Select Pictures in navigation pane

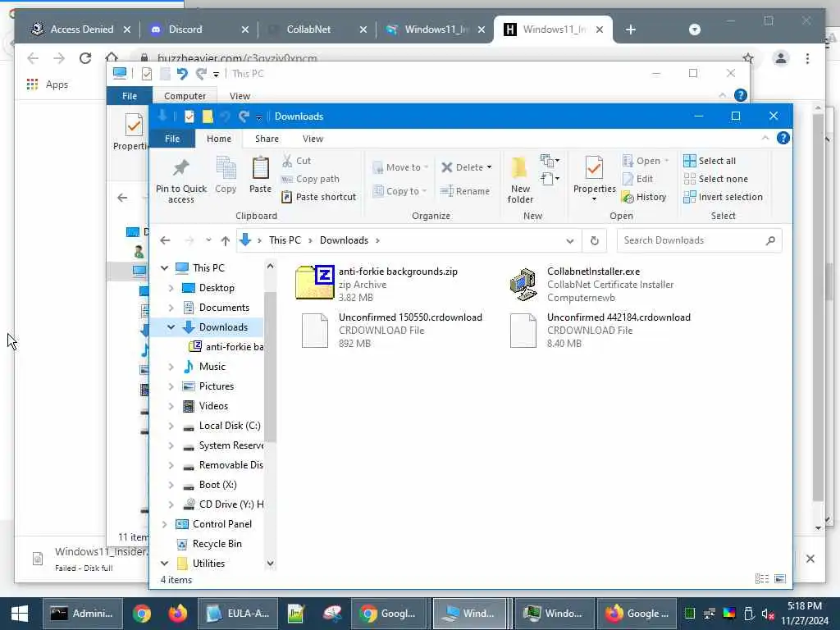coord(217,387)
